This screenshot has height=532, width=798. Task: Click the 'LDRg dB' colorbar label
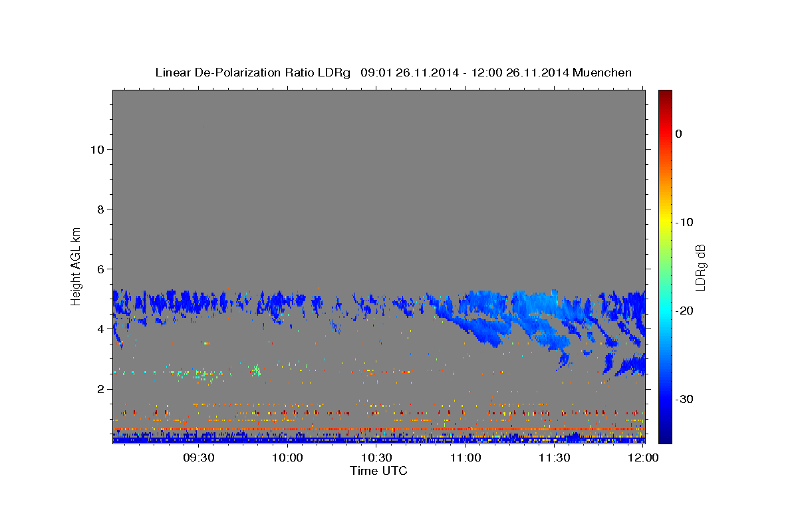tap(700, 267)
